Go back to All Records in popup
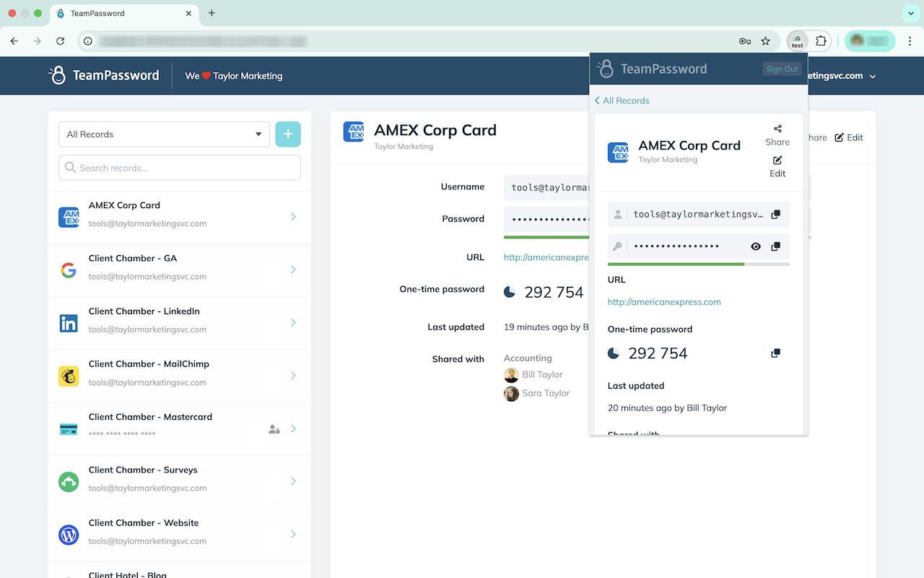Image resolution: width=924 pixels, height=578 pixels. coord(622,100)
